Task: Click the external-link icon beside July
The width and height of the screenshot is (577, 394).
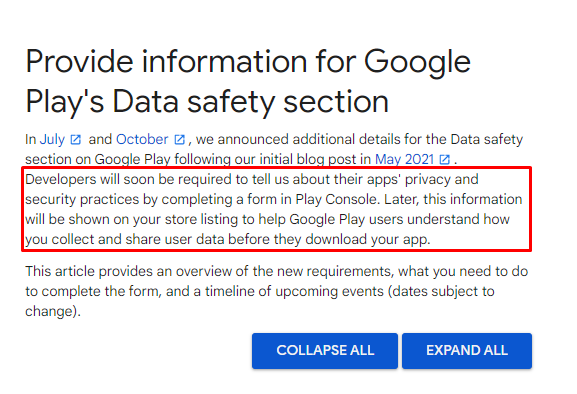Action: (x=75, y=140)
